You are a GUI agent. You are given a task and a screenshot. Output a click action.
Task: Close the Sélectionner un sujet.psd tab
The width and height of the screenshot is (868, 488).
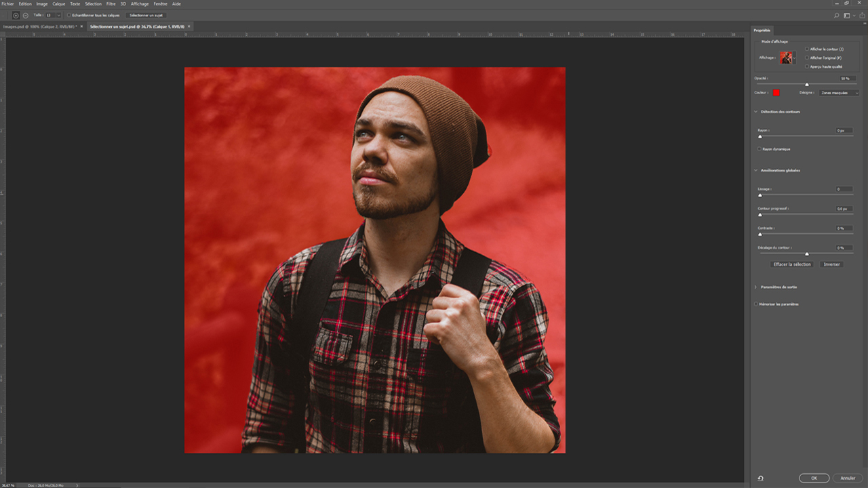pyautogui.click(x=190, y=26)
